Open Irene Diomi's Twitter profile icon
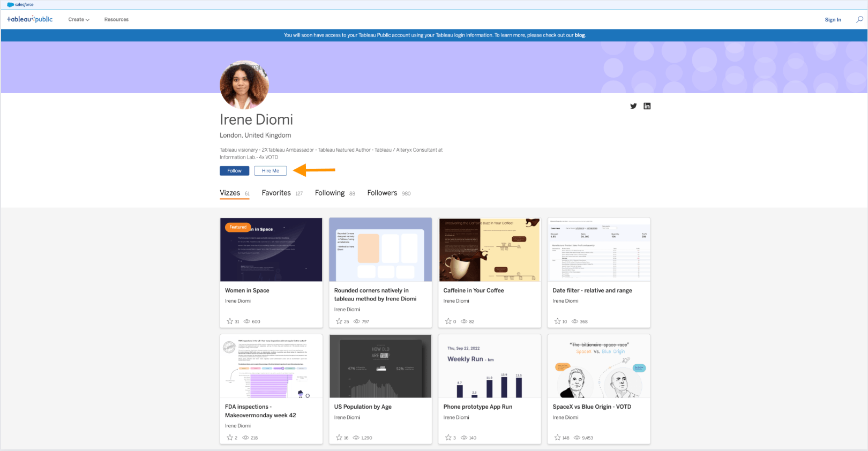This screenshot has height=451, width=868. pos(633,106)
